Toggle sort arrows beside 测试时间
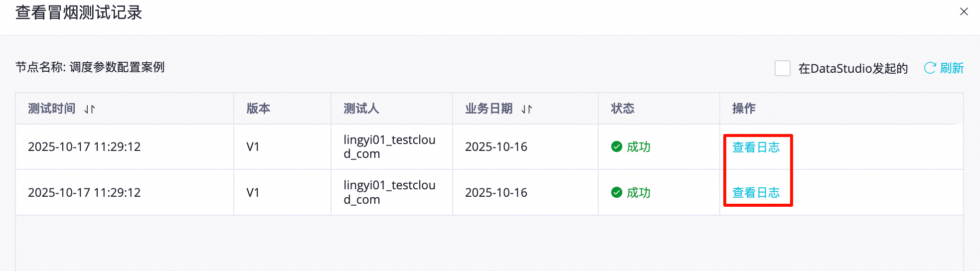 [90, 109]
